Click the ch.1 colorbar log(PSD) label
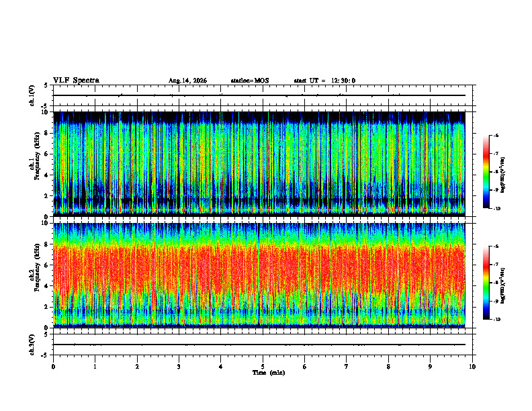532x411 pixels. 503,175
